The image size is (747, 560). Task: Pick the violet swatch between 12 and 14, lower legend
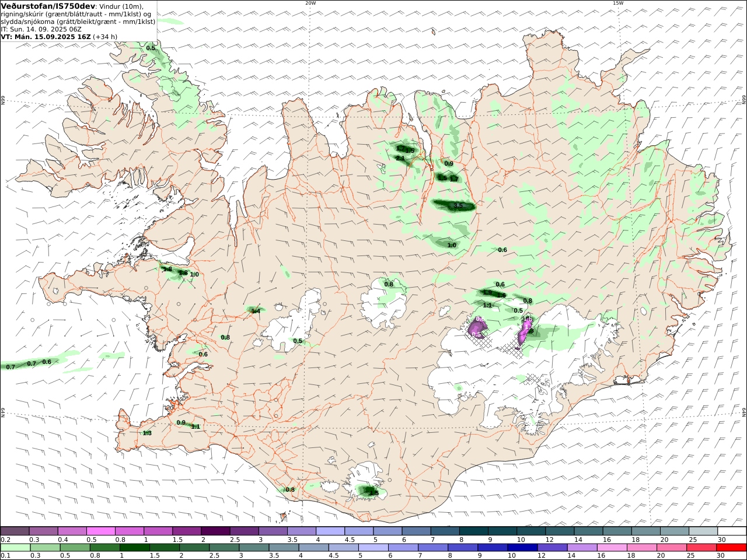point(552,548)
